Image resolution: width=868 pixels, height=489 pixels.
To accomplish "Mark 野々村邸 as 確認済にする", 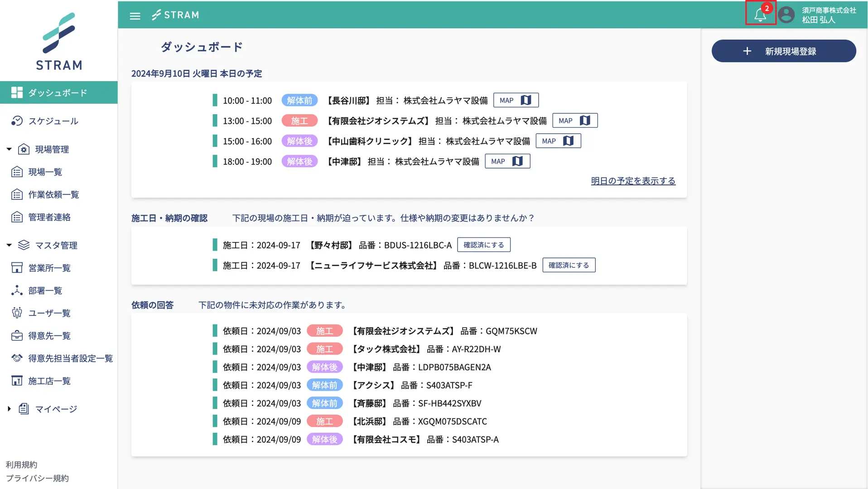I will pyautogui.click(x=483, y=245).
